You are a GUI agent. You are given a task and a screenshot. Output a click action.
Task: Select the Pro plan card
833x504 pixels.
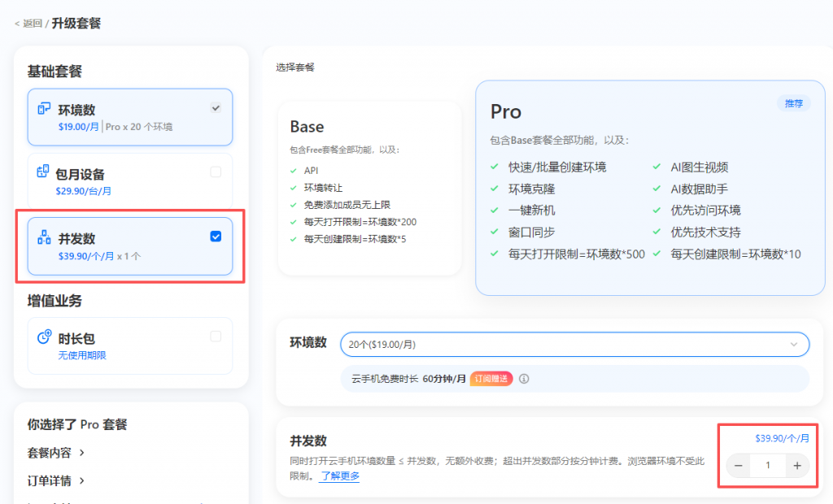649,187
